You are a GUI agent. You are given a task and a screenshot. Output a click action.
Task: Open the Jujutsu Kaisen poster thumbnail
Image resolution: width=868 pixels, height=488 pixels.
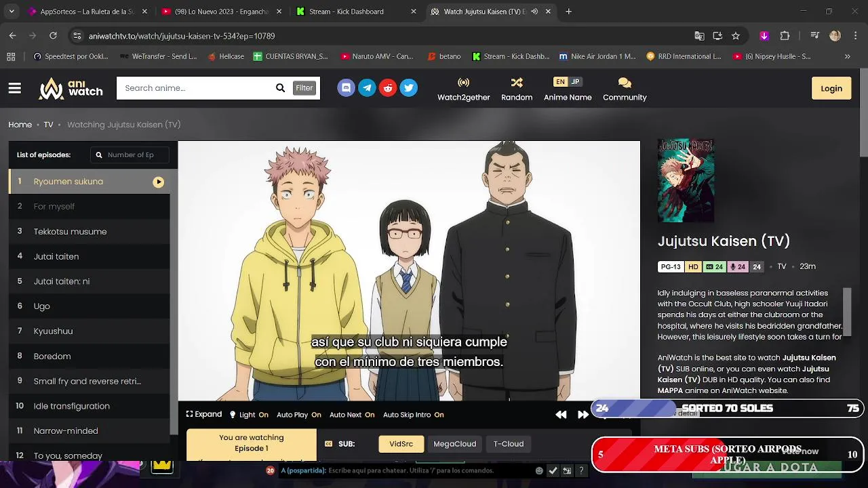click(686, 181)
